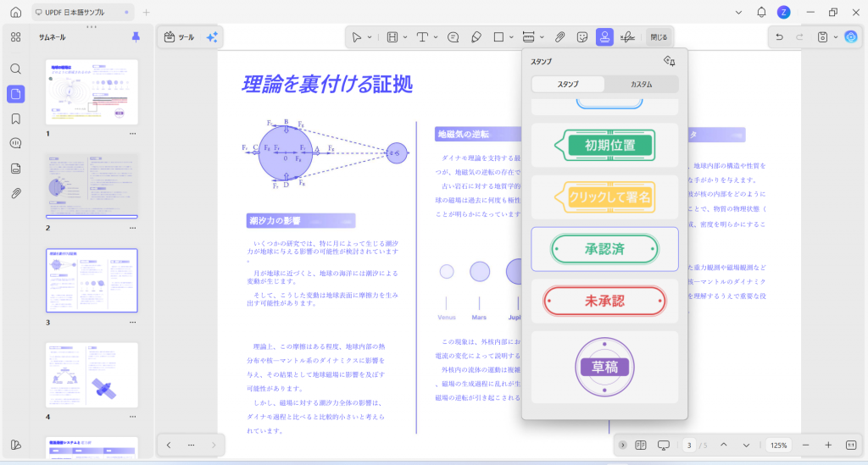
Task: Open the measure tool dropdown arrow
Action: click(x=542, y=37)
